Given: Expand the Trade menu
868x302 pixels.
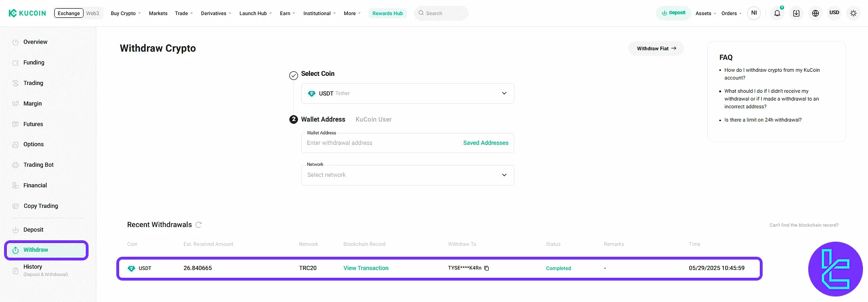Looking at the screenshot, I should pos(184,13).
